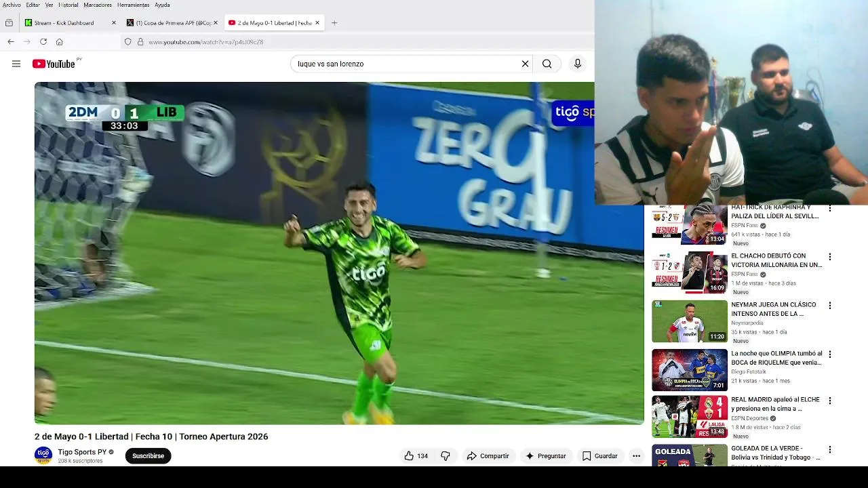Click the Compartir button
The image size is (868, 488).
coord(488,456)
